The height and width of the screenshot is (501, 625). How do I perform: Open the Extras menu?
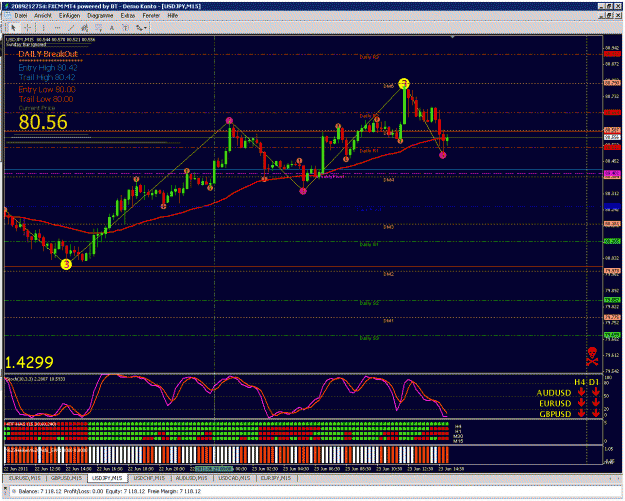click(128, 16)
